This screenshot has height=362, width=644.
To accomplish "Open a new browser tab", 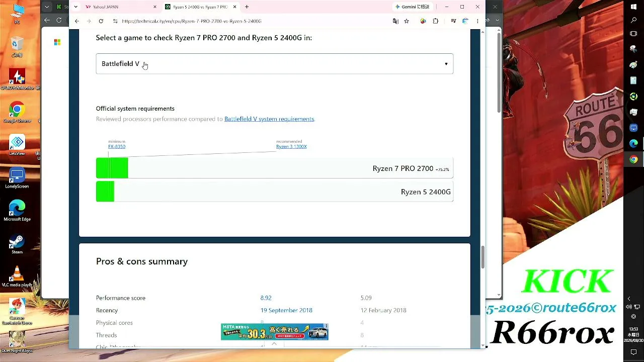I will [x=247, y=7].
